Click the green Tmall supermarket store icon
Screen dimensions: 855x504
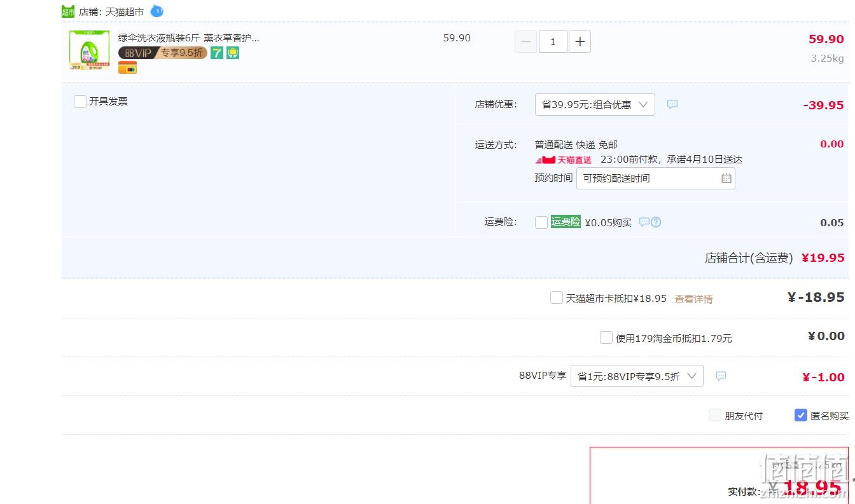tap(68, 11)
